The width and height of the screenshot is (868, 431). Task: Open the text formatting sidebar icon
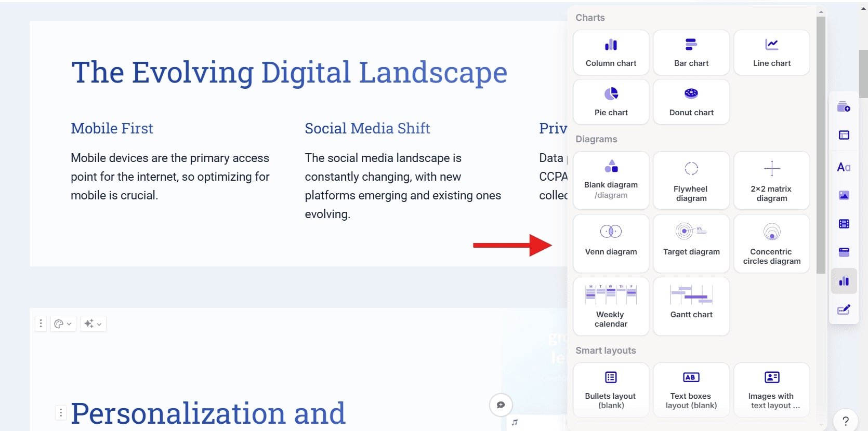[844, 167]
